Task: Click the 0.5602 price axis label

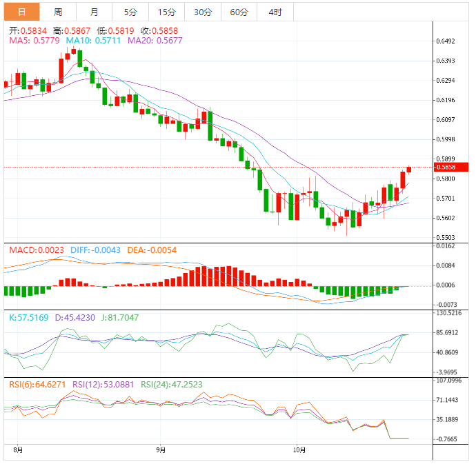Action: point(446,218)
